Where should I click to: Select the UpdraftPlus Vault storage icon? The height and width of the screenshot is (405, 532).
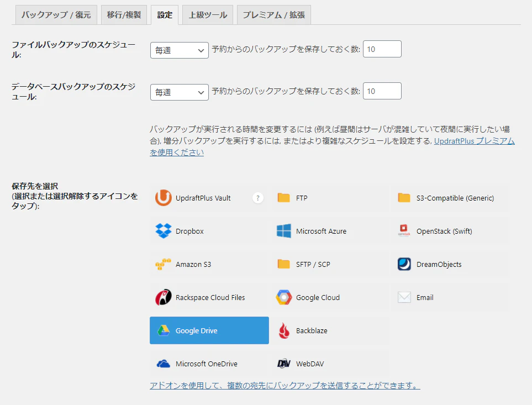pyautogui.click(x=163, y=198)
